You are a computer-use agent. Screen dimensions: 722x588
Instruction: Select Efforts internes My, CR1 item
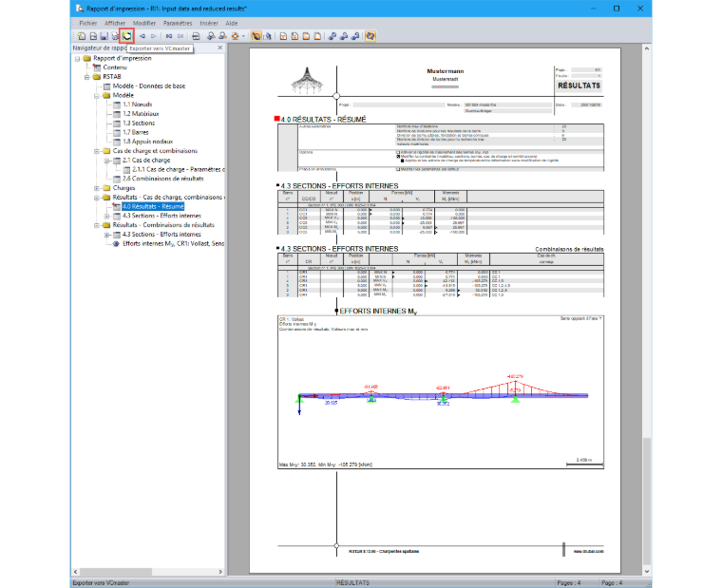[x=173, y=243]
